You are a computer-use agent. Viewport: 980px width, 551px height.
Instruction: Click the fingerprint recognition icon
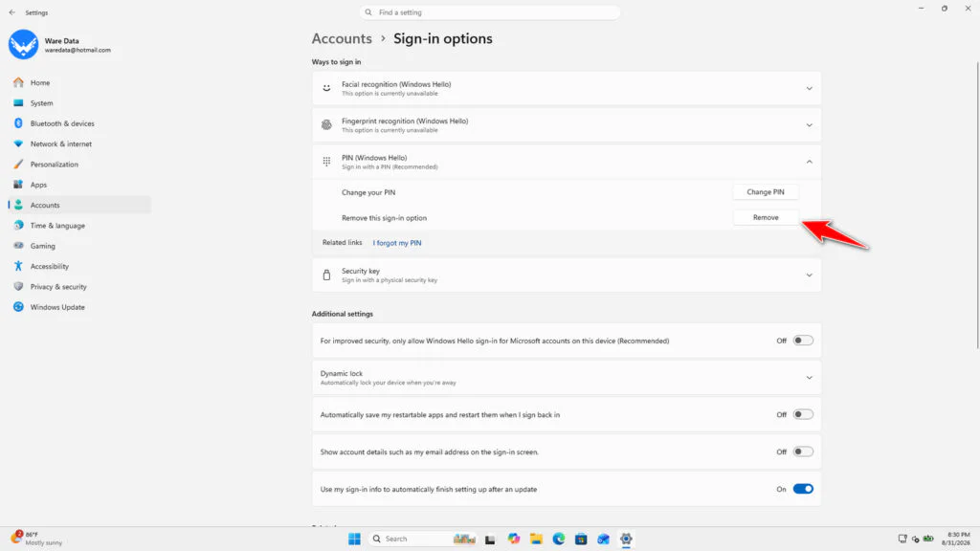pyautogui.click(x=326, y=125)
